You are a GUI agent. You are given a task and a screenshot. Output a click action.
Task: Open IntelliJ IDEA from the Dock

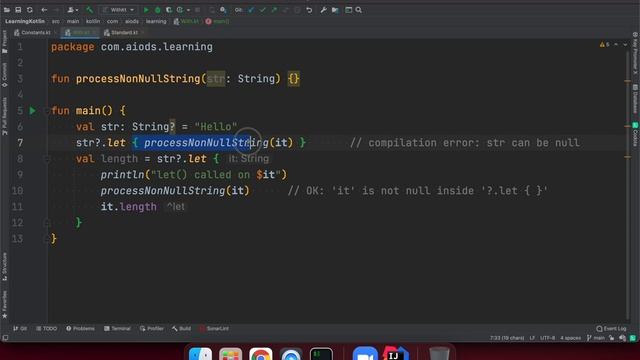coord(395,354)
